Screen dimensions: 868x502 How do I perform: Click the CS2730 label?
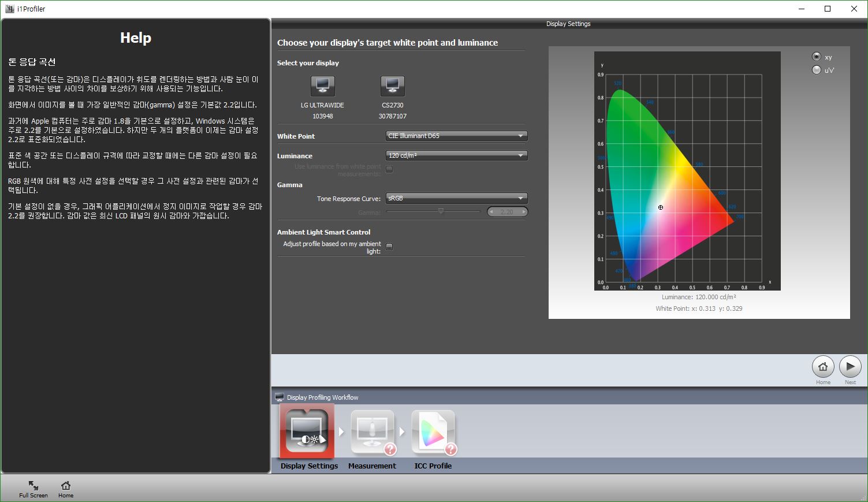[x=393, y=105]
